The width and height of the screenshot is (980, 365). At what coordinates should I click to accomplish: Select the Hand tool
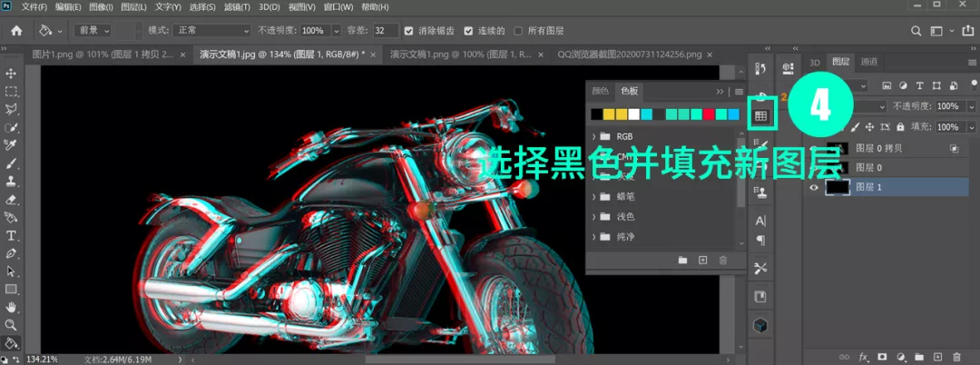[11, 308]
